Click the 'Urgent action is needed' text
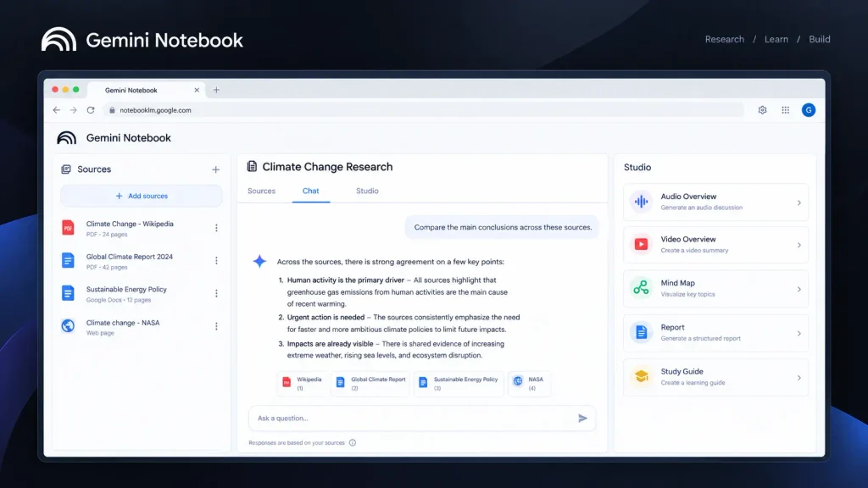868x488 pixels. point(325,317)
